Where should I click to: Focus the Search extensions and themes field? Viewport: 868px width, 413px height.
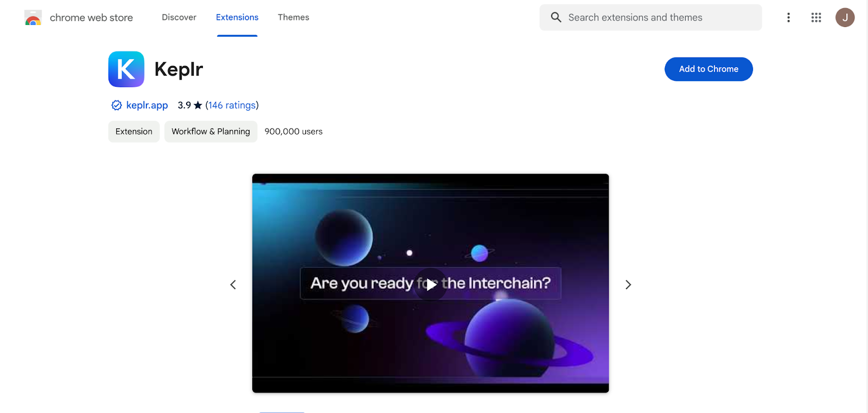(x=650, y=17)
